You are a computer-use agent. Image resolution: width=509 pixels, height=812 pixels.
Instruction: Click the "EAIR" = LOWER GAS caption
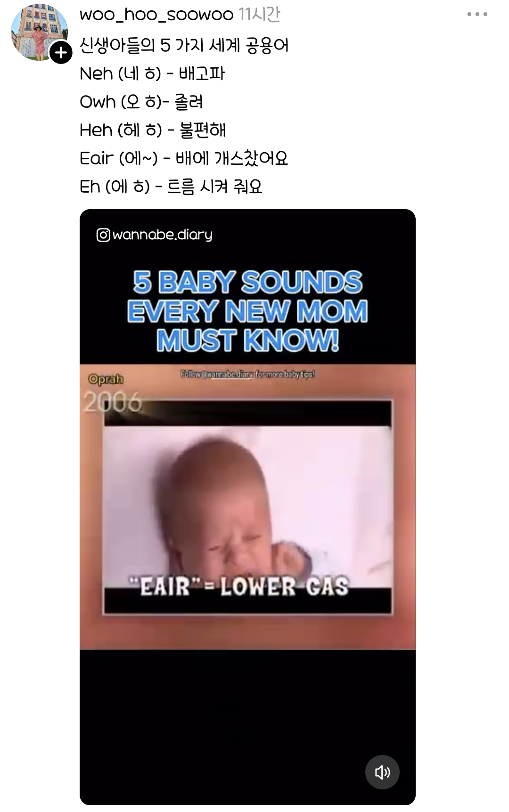pos(239,587)
